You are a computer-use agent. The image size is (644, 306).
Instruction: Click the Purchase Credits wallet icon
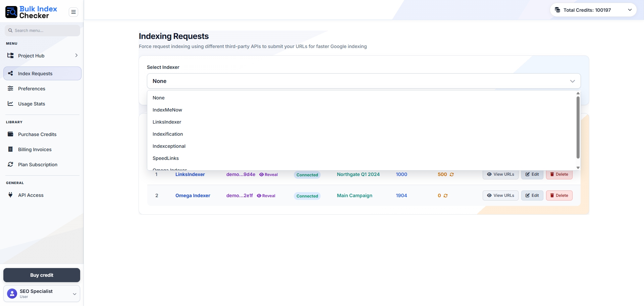[10, 134]
